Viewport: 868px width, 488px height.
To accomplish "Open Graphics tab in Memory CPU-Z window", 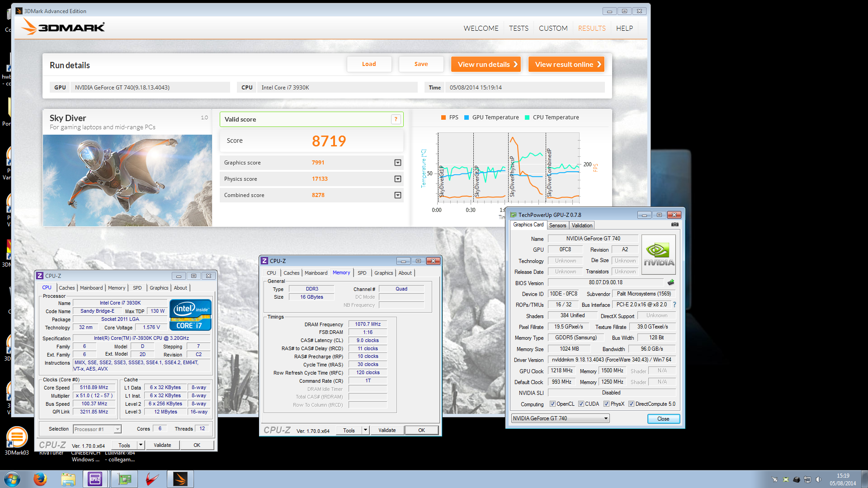I will (383, 273).
